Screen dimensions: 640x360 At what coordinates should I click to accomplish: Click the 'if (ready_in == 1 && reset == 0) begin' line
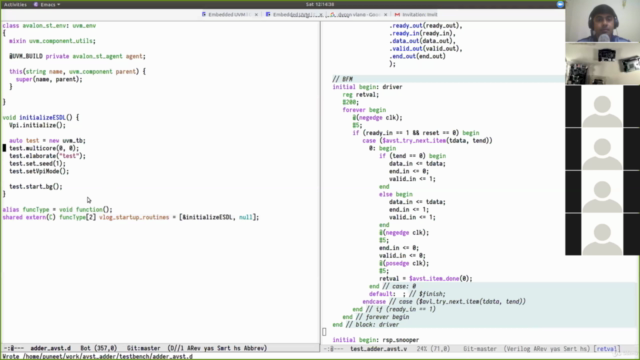[416, 133]
